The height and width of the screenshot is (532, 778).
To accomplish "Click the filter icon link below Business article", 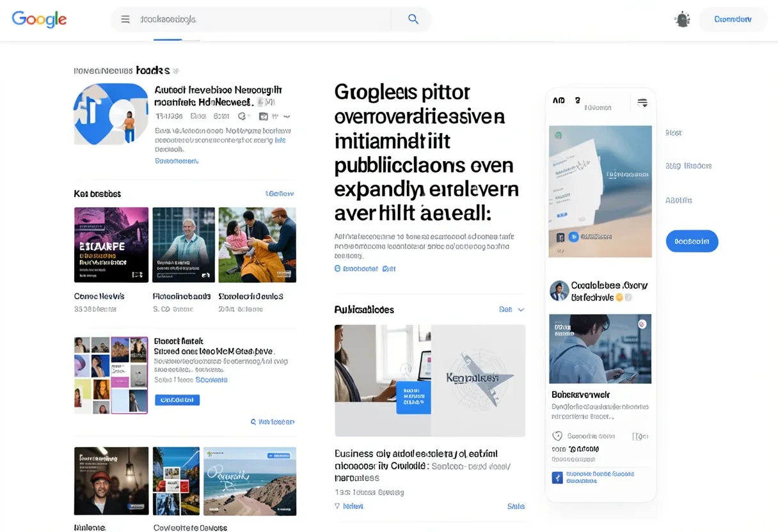I will pyautogui.click(x=349, y=506).
